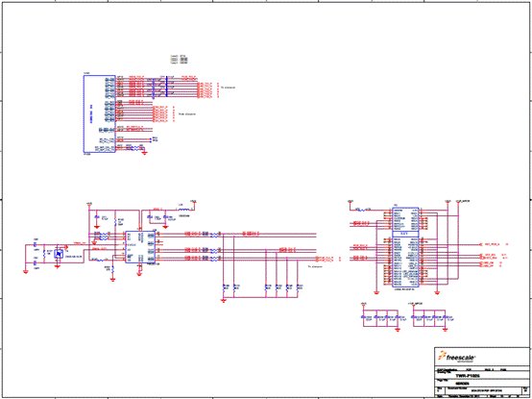Image resolution: width=532 pixels, height=399 pixels.
Task: Select the tall blue connector block at upper left
Action: point(100,113)
